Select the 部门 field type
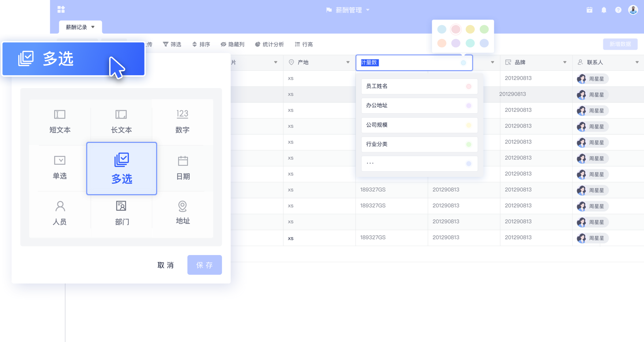Screen dimensions: 644x342 point(121,213)
